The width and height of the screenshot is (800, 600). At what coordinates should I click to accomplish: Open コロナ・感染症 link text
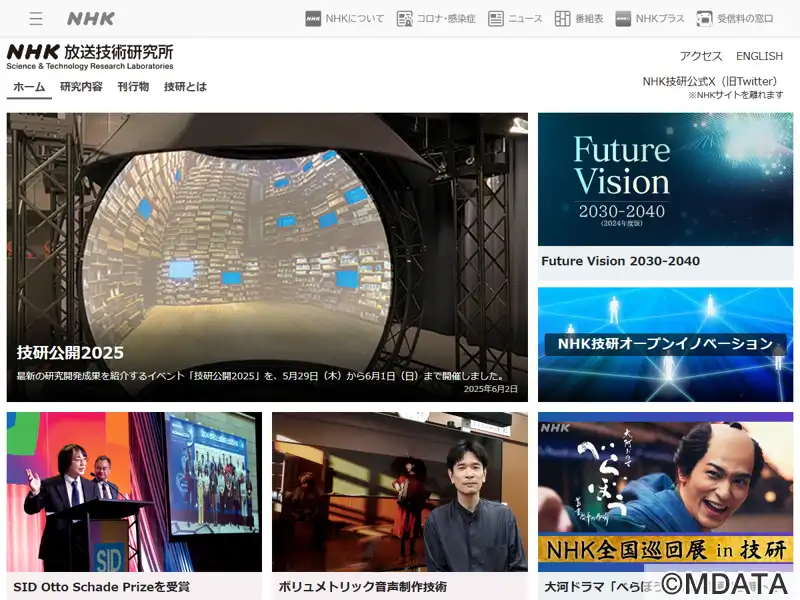(x=446, y=19)
